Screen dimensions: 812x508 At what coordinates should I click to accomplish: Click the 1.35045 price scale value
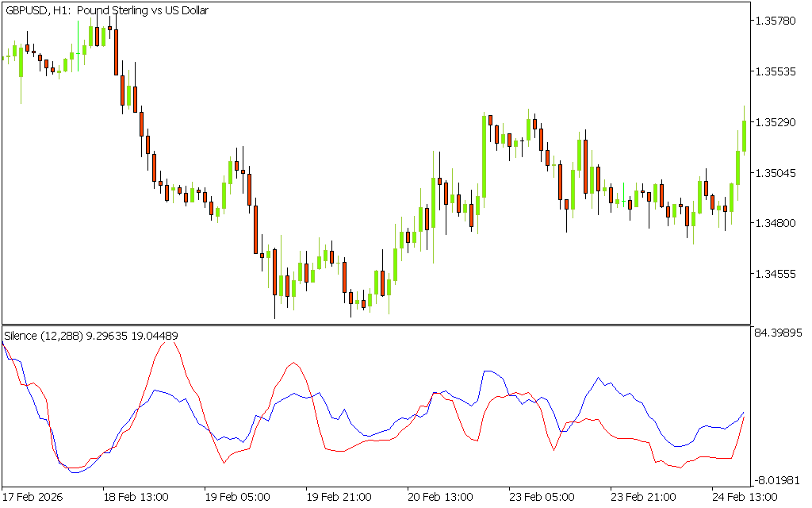pos(776,173)
